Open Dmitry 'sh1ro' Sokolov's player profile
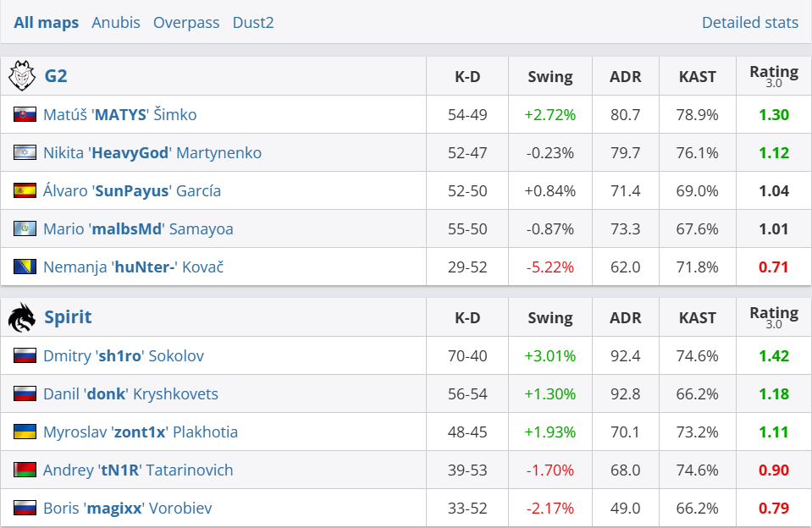 (x=124, y=355)
